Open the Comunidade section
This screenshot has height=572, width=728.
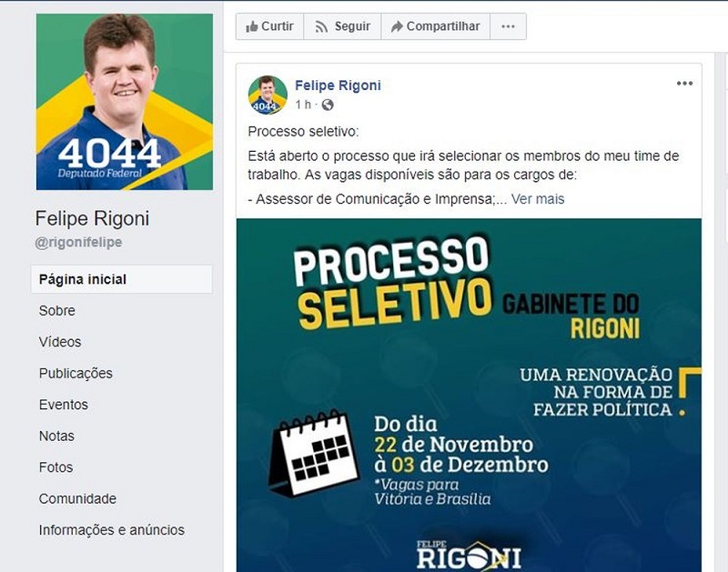(77, 498)
